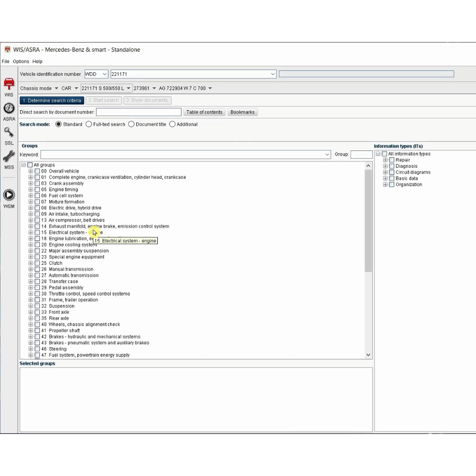Image resolution: width=476 pixels, height=476 pixels.
Task: Open the WIS module car icon
Action: click(9, 84)
